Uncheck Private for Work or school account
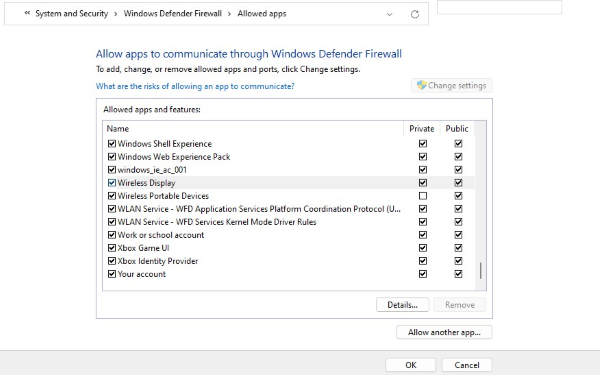The width and height of the screenshot is (600, 375). pos(423,235)
